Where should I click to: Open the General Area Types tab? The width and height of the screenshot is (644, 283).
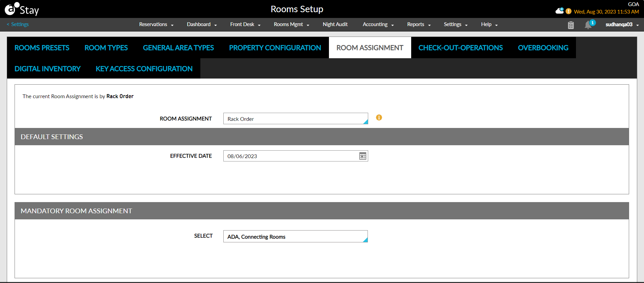[178, 48]
